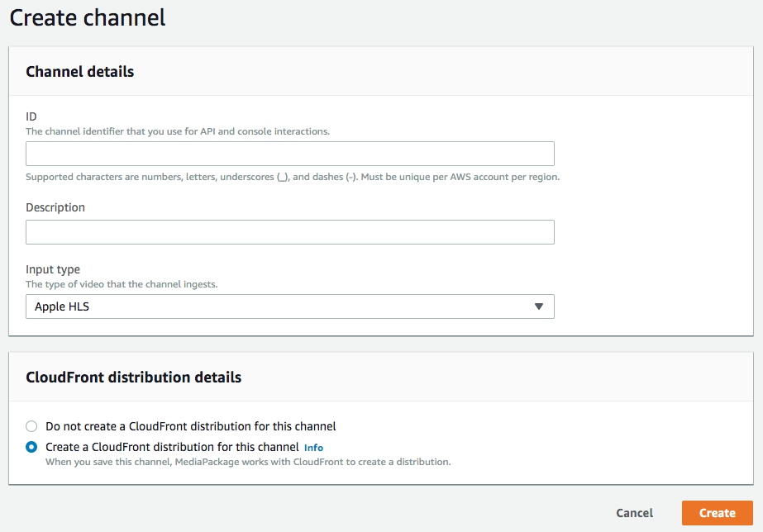Image resolution: width=763 pixels, height=532 pixels.
Task: Click the 'ID' field label
Action: [31, 116]
